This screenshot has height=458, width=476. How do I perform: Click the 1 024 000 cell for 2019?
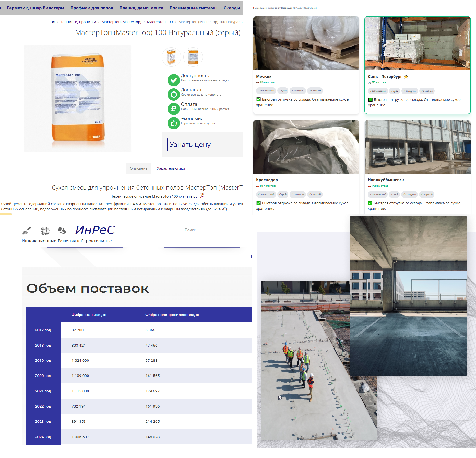point(80,361)
